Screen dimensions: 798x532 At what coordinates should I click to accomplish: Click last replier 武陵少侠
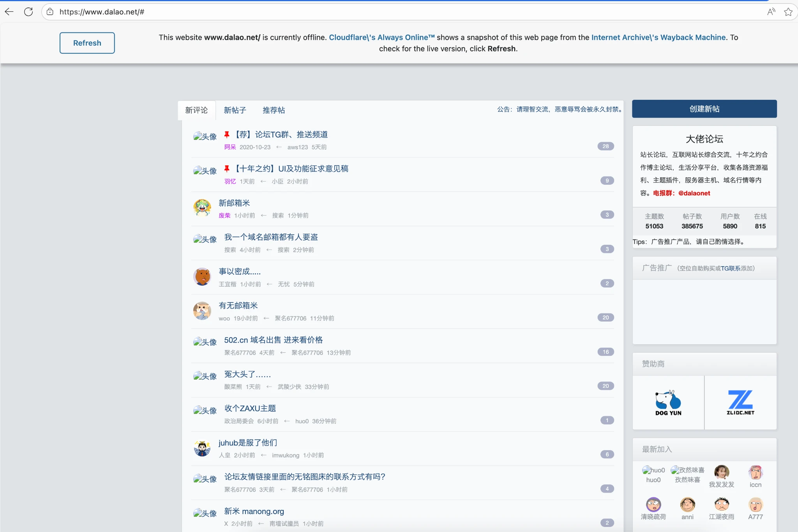(x=290, y=387)
